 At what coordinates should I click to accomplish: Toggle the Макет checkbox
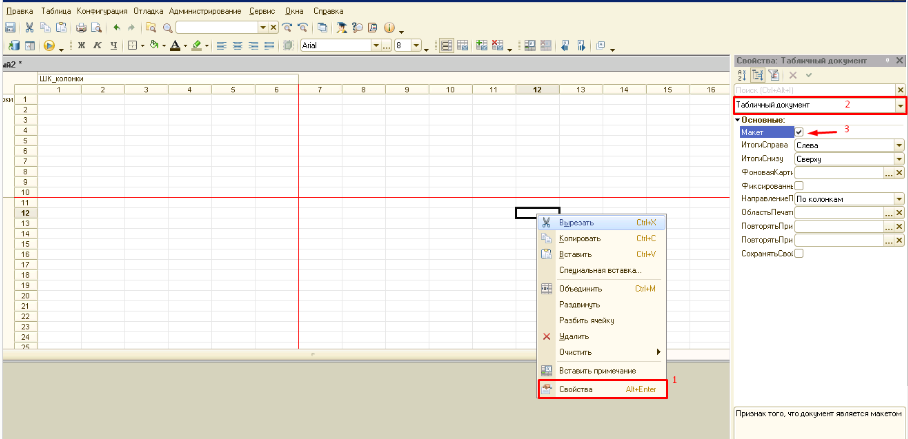click(x=799, y=132)
